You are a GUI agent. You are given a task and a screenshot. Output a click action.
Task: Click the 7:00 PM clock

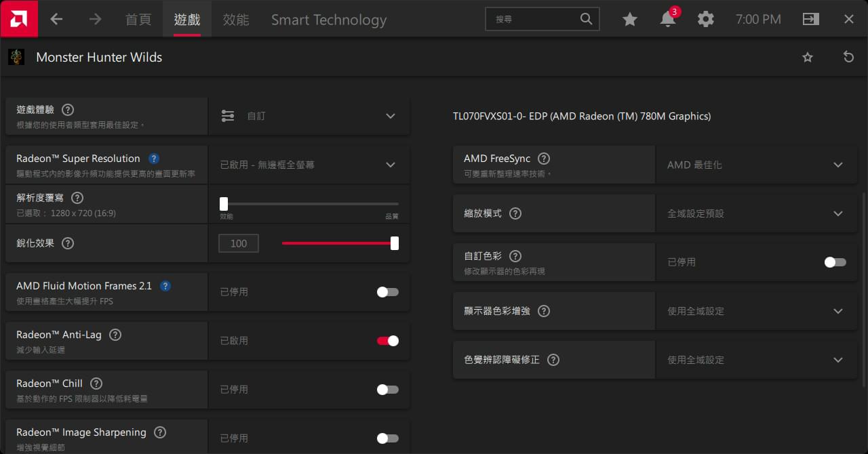point(758,20)
